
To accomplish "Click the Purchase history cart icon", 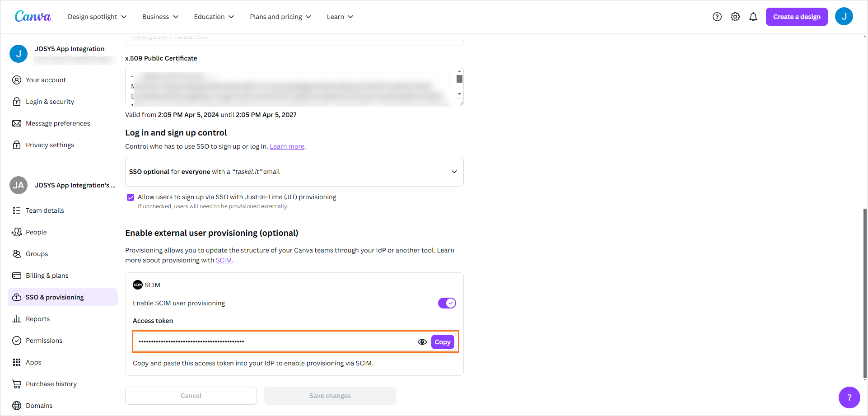I will [x=17, y=384].
